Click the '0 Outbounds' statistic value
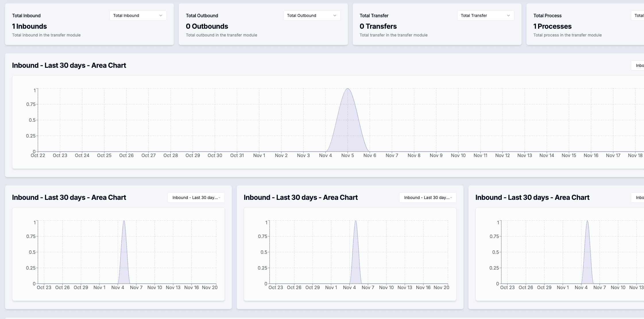Viewport: 644px width, 319px height. click(x=207, y=26)
